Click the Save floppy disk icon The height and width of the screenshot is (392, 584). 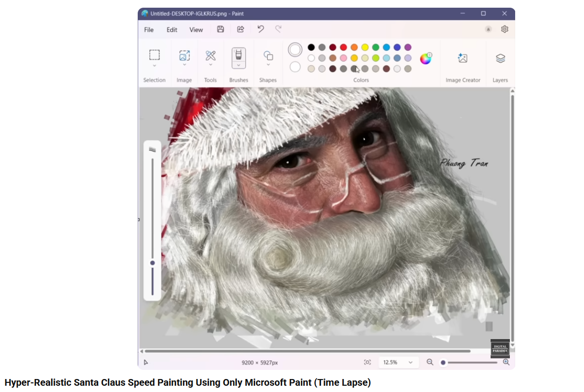click(x=221, y=29)
